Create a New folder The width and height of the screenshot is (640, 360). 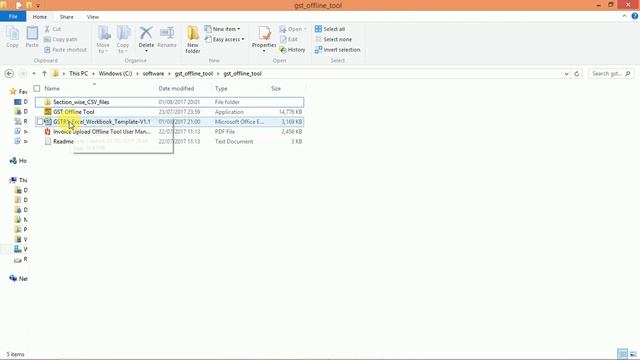click(193, 40)
